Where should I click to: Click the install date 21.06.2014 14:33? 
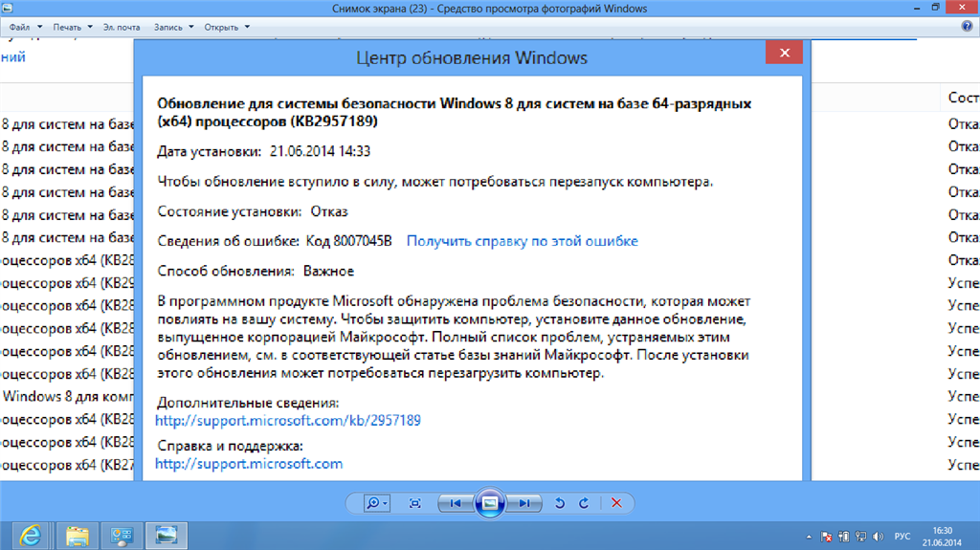click(320, 151)
